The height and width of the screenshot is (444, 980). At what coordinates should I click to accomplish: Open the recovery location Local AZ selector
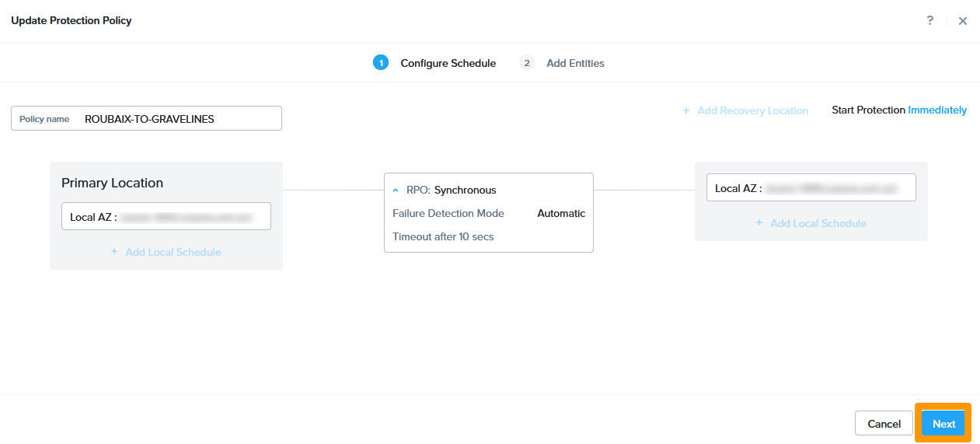[x=811, y=188]
